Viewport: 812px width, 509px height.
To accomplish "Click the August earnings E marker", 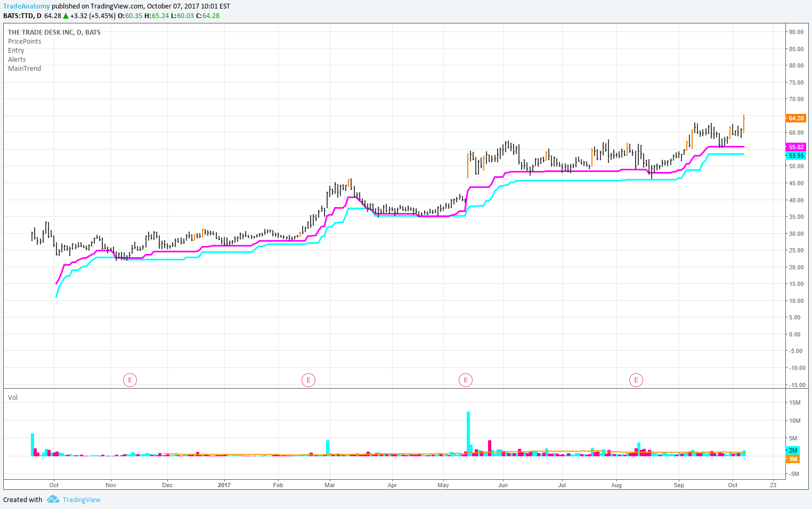I will (636, 380).
